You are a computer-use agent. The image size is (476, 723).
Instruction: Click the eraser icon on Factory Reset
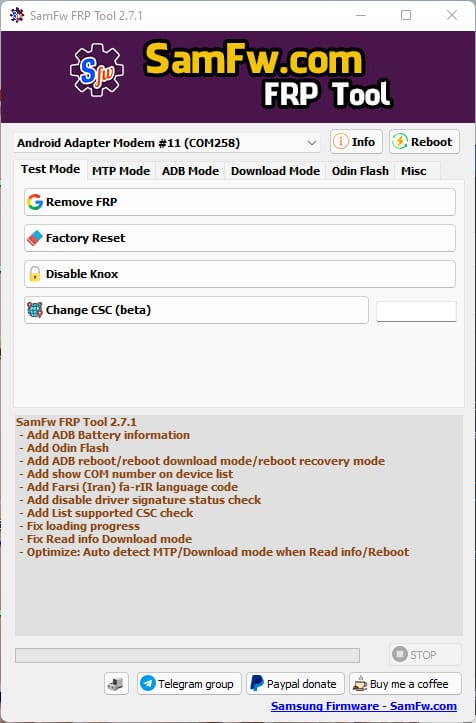click(35, 238)
